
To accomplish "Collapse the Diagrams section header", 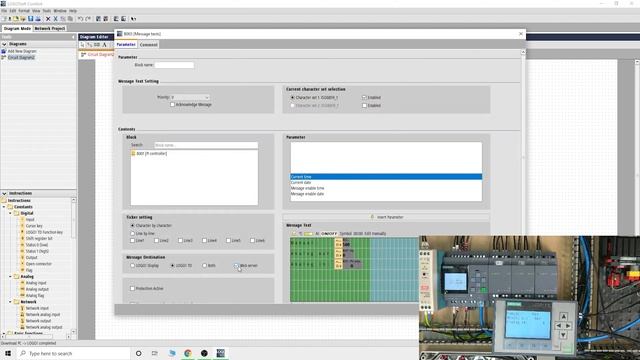I will [4, 44].
